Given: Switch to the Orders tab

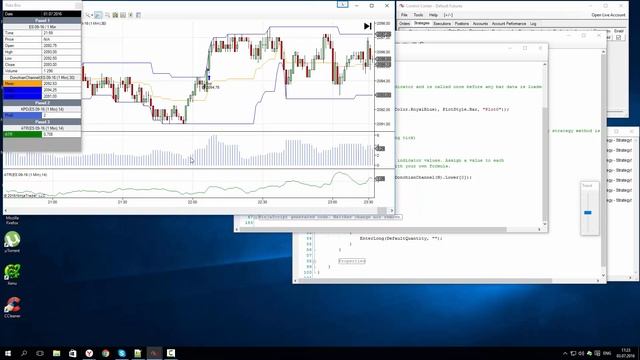Looking at the screenshot, I should [x=404, y=24].
